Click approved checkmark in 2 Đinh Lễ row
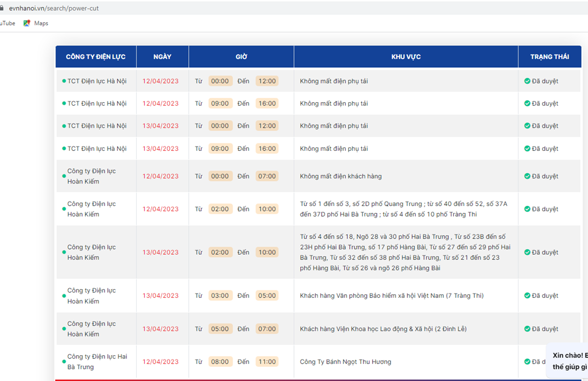 [x=527, y=329]
